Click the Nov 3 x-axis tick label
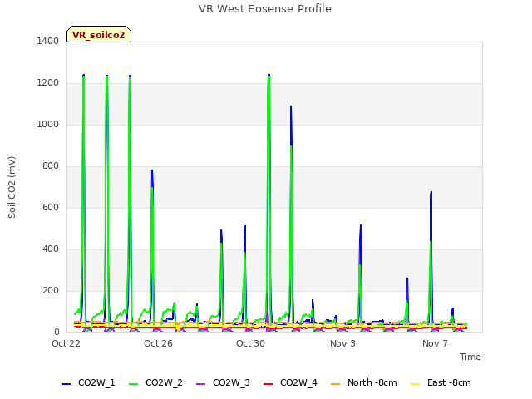 [342, 343]
